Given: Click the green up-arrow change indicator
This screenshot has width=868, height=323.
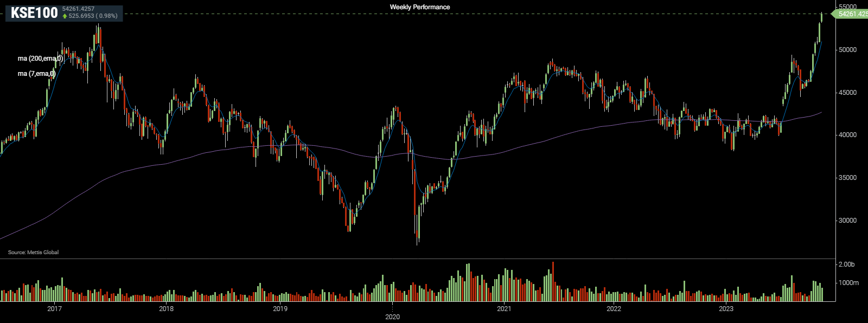Looking at the screenshot, I should [x=65, y=16].
